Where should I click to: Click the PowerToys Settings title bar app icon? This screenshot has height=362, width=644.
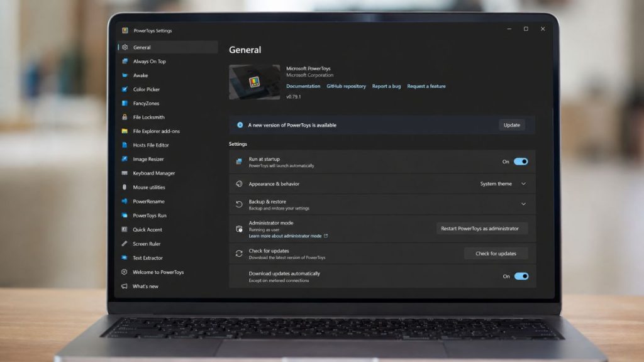(x=125, y=30)
